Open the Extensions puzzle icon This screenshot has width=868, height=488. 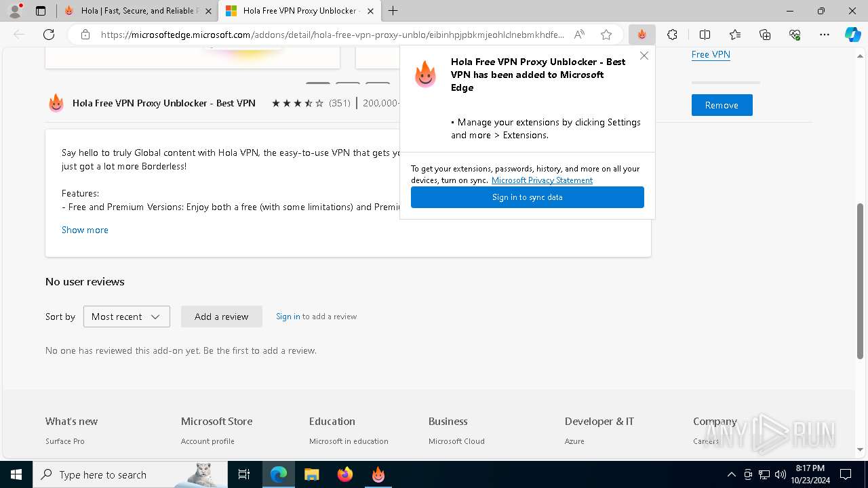click(x=672, y=35)
